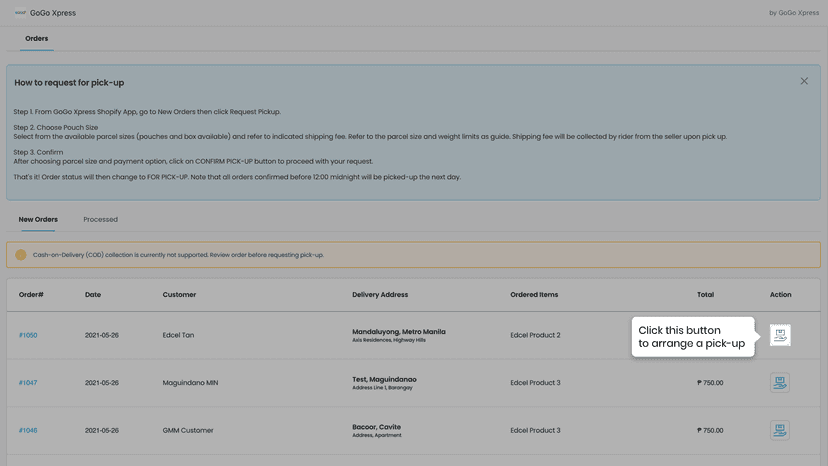Click the Customer column header

179,295
